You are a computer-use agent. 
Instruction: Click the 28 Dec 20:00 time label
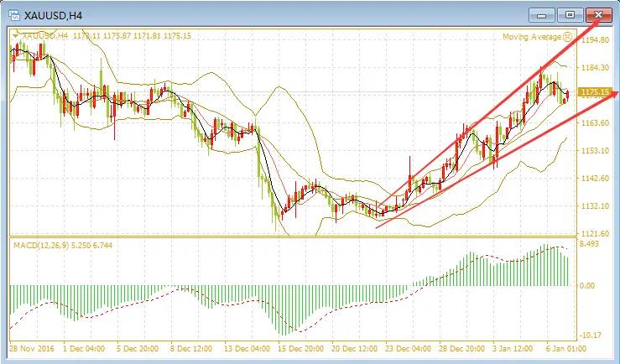pyautogui.click(x=461, y=349)
